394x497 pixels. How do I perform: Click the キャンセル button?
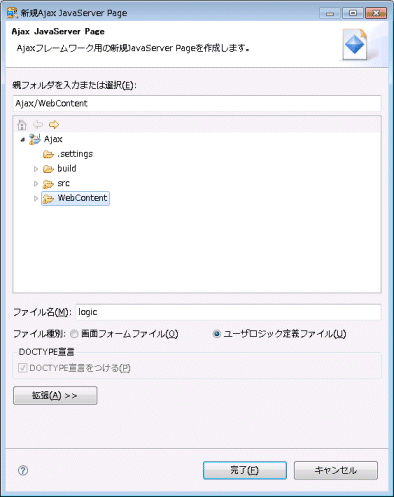[x=336, y=470]
